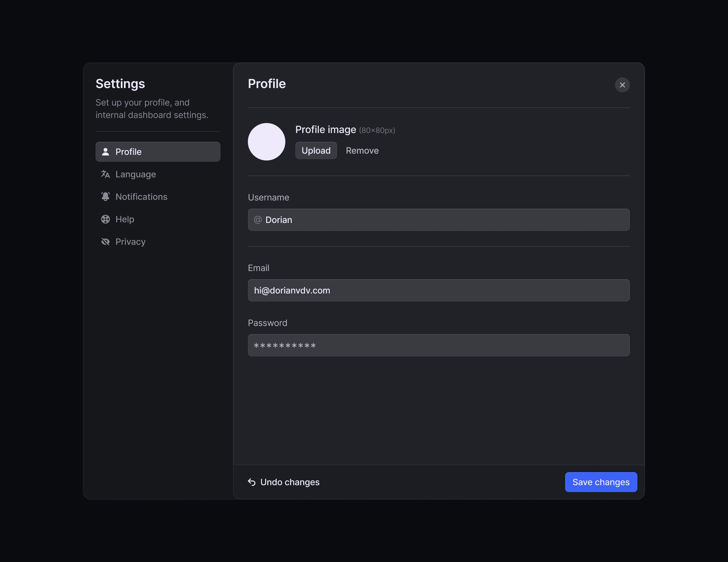The width and height of the screenshot is (728, 562).
Task: Close the Profile settings dialog
Action: [622, 85]
